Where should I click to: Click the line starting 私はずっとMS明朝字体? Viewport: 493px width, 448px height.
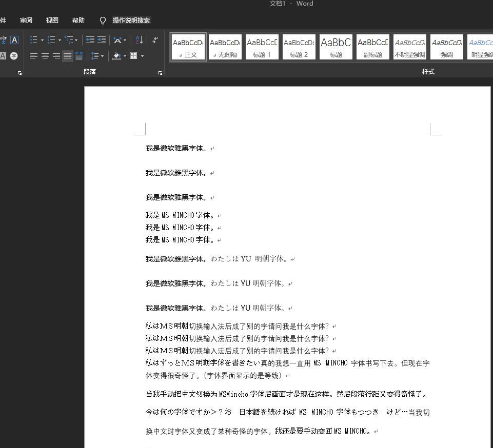click(287, 363)
